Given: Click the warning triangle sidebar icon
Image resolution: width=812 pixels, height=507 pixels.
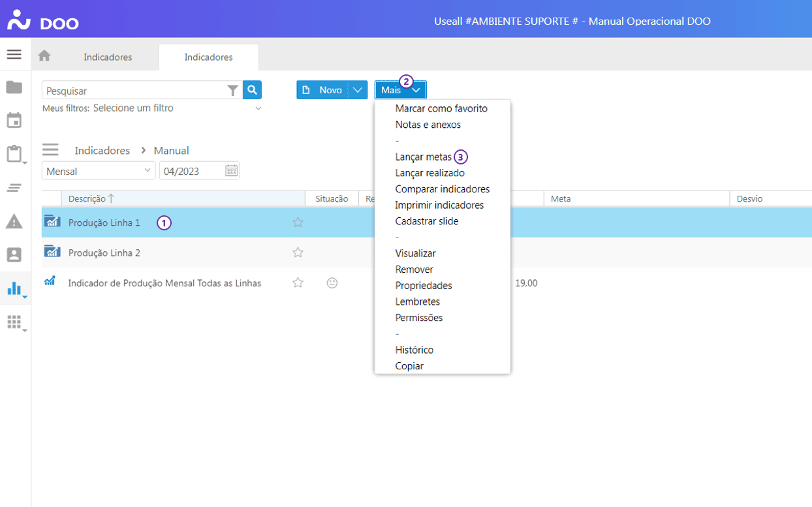Looking at the screenshot, I should coord(14,222).
